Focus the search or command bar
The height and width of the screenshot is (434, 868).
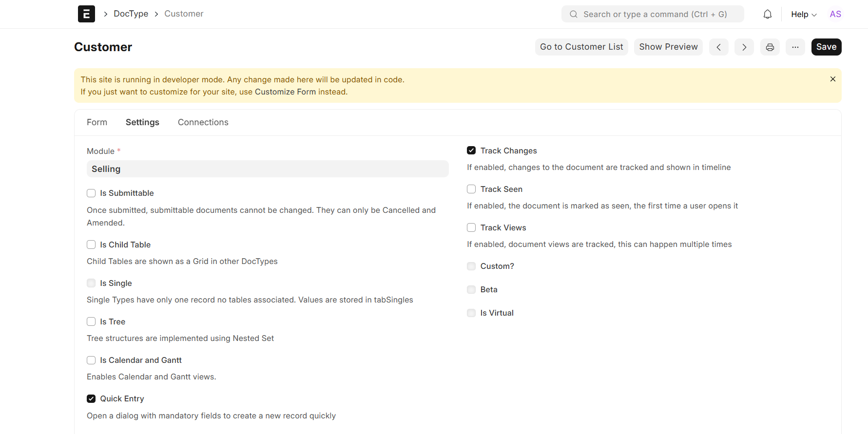coord(652,14)
